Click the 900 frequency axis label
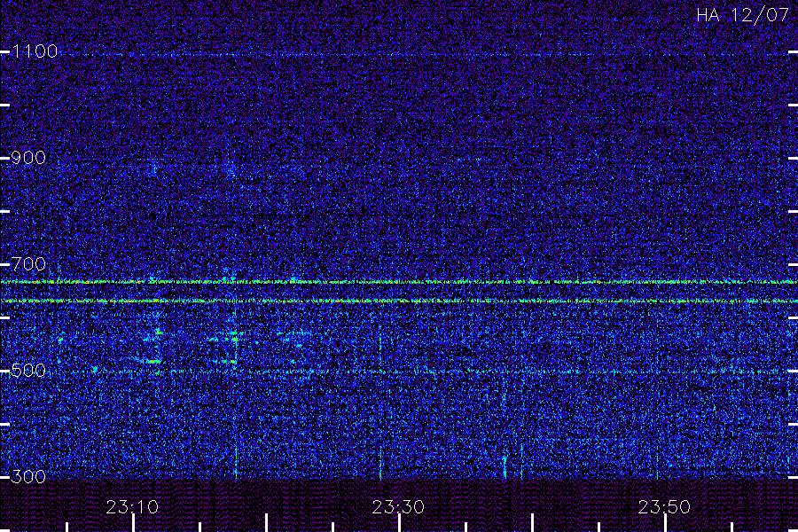Viewport: 798px width, 532px height. coord(28,158)
